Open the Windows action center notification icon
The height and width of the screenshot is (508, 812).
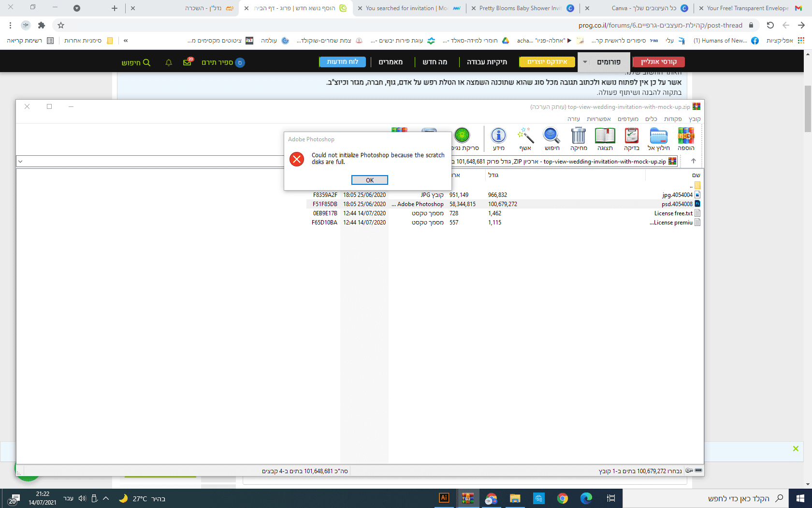[14, 498]
